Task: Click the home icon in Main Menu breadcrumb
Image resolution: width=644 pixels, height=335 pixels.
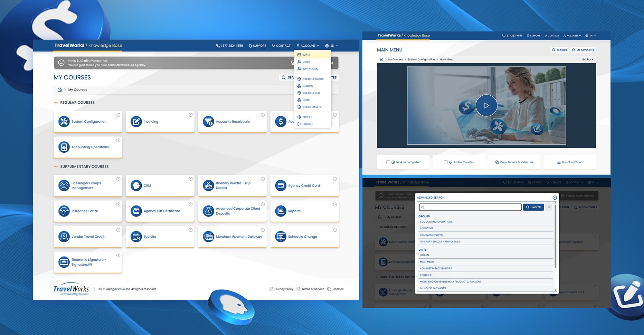Action: [382, 59]
